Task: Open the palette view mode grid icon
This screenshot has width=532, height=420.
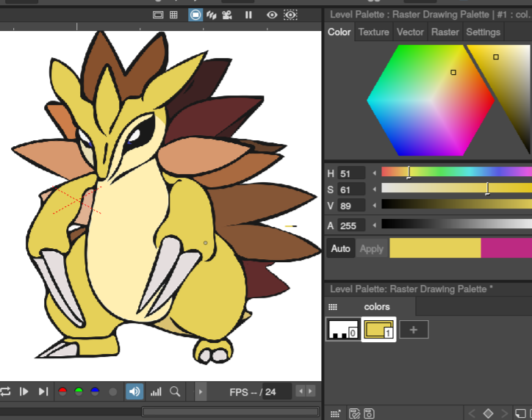Action: (332, 307)
